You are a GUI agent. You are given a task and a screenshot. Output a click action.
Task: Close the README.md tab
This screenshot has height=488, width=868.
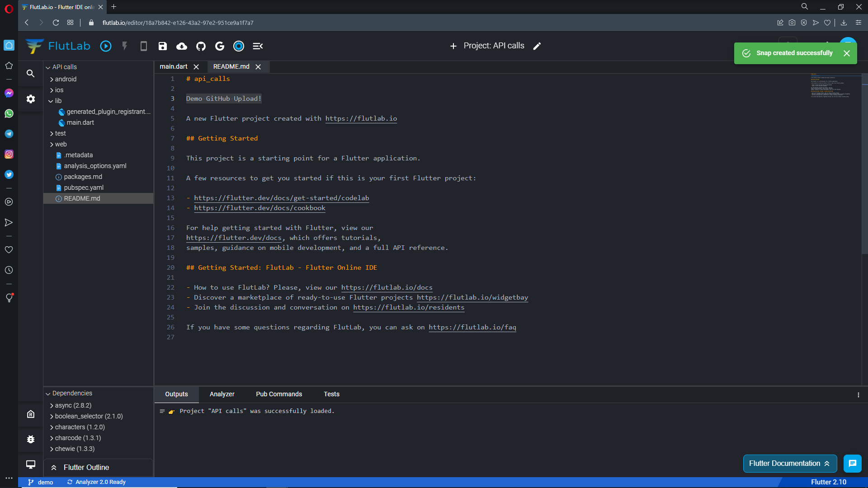[258, 67]
